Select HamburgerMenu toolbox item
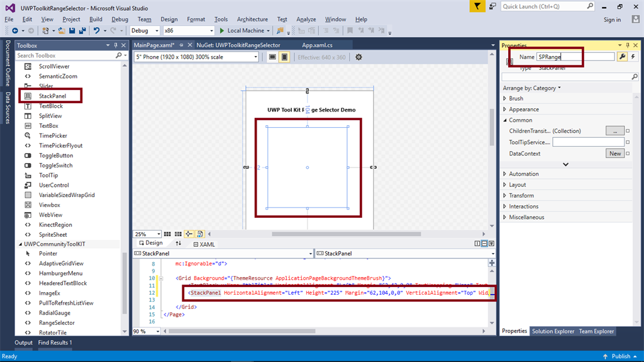 tap(60, 274)
